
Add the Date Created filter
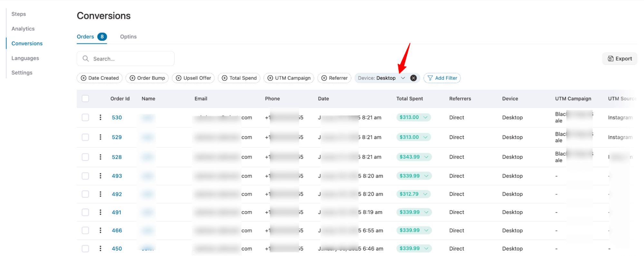click(x=100, y=78)
